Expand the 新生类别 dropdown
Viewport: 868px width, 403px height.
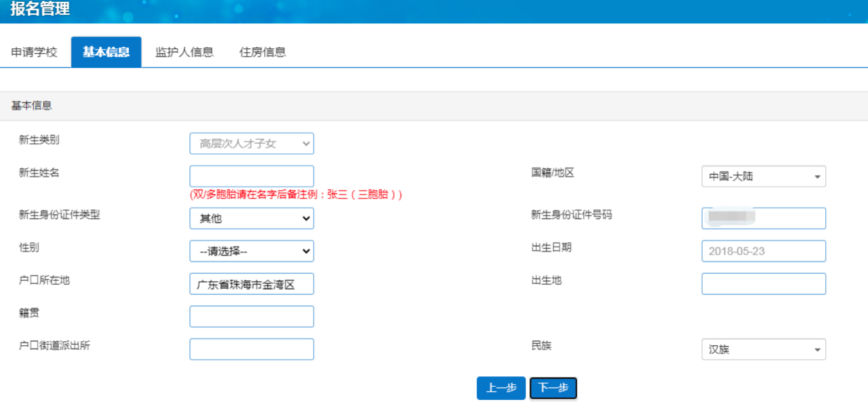point(251,144)
